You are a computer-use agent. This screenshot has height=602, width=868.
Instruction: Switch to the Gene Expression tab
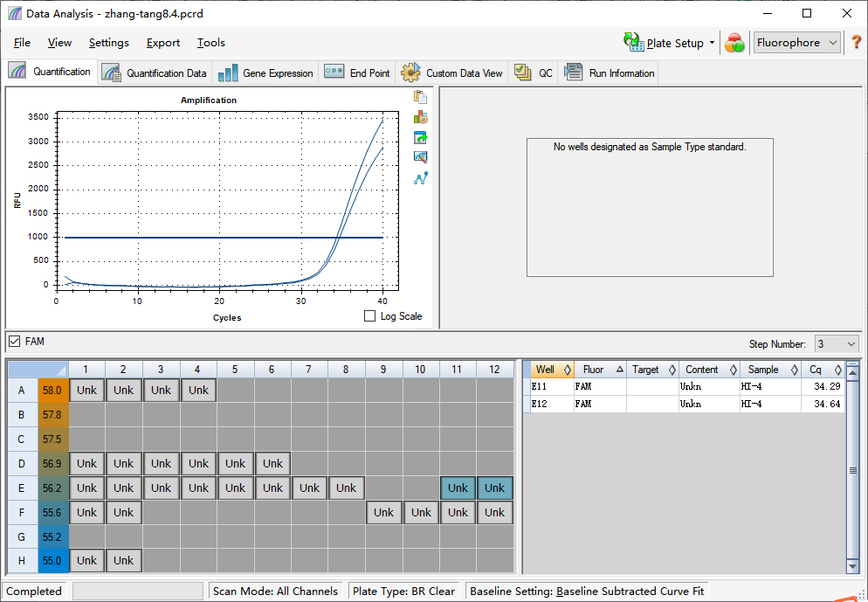point(265,73)
